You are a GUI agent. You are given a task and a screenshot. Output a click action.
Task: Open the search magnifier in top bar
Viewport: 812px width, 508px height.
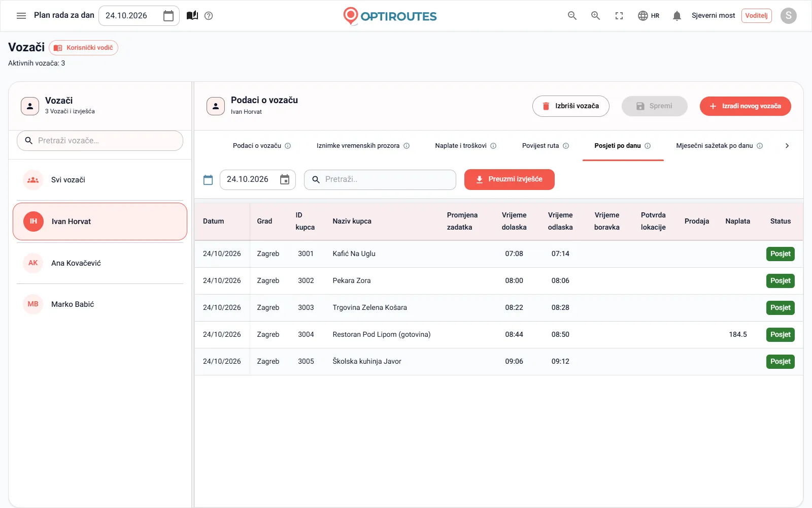point(572,16)
